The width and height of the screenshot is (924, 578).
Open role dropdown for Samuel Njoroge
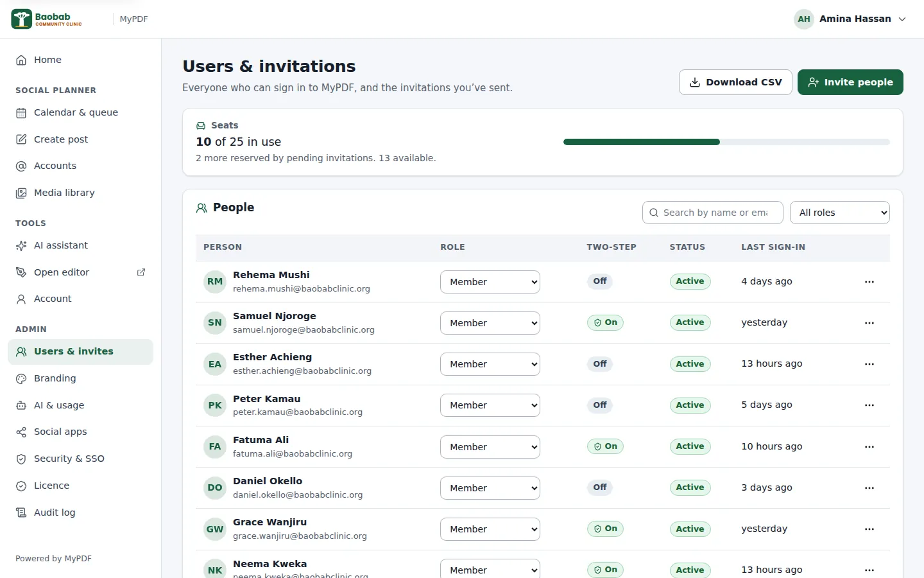[490, 323]
